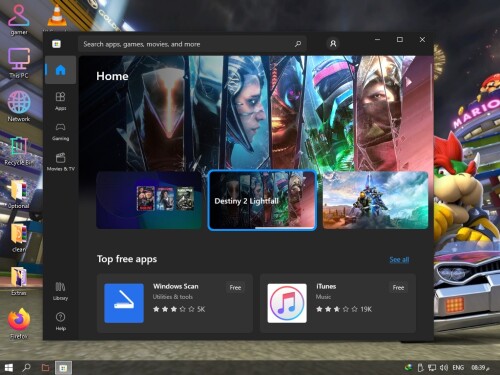Open the clean folder on desktop
Screen dimensions: 500x375
pyautogui.click(x=19, y=238)
